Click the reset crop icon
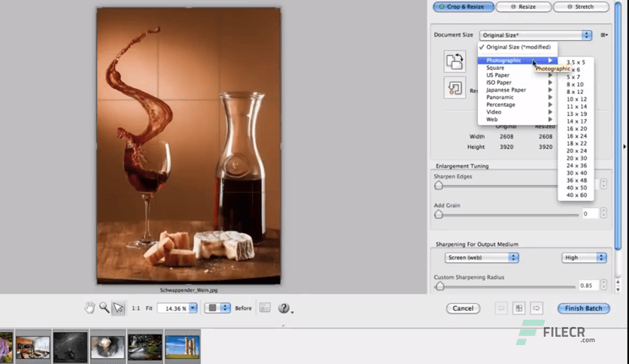This screenshot has width=629, height=364. tap(454, 87)
